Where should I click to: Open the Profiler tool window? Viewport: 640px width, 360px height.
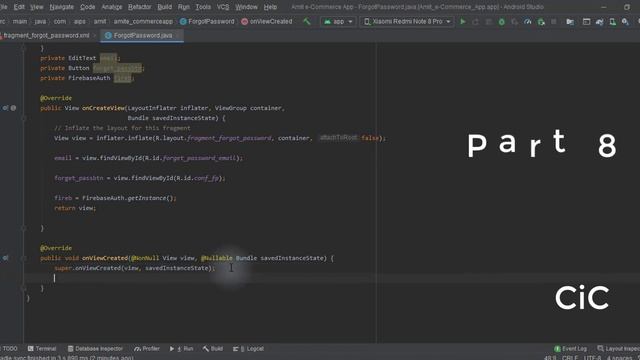147,349
